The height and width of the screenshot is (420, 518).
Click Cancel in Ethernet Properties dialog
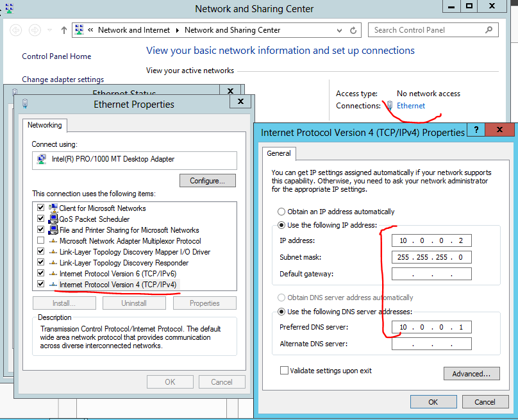222,382
